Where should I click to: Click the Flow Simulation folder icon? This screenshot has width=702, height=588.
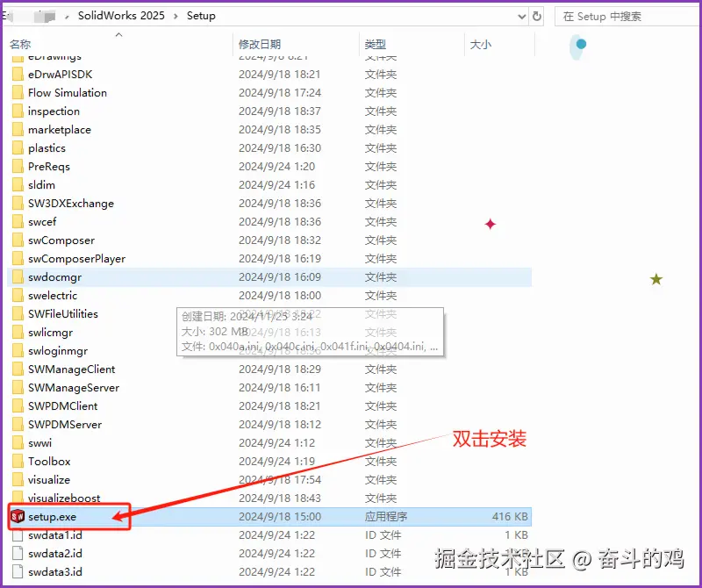point(18,93)
